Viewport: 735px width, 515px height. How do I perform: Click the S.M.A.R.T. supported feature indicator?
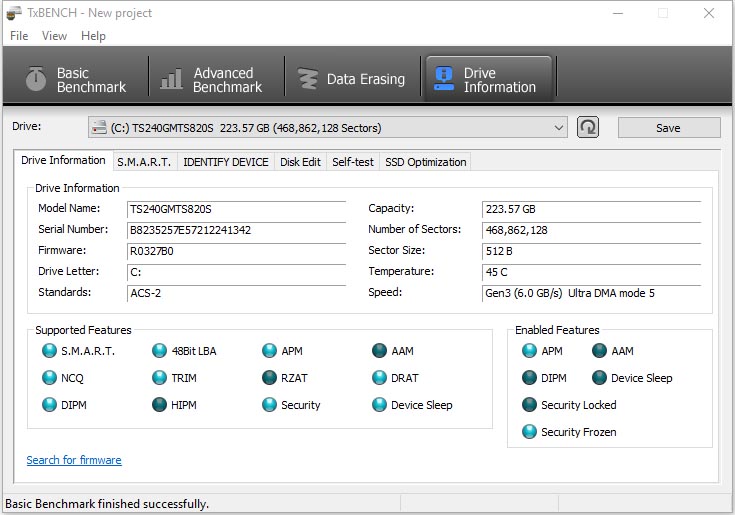pos(49,351)
